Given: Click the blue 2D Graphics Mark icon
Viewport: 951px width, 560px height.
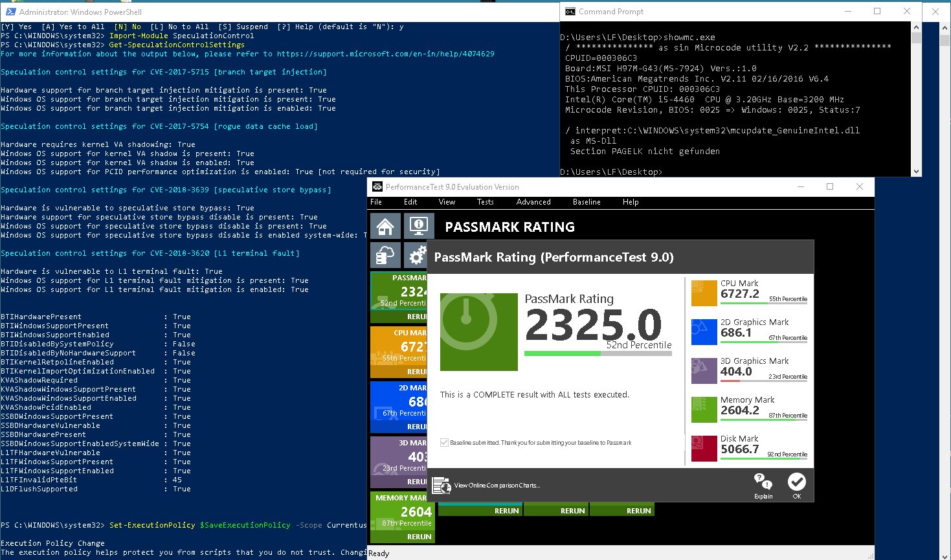Looking at the screenshot, I should tap(704, 332).
